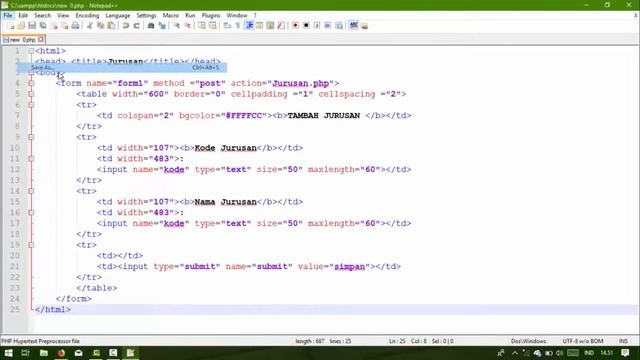The image size is (640, 360).
Task: Click the Cut scissors icon
Action: (89, 26)
